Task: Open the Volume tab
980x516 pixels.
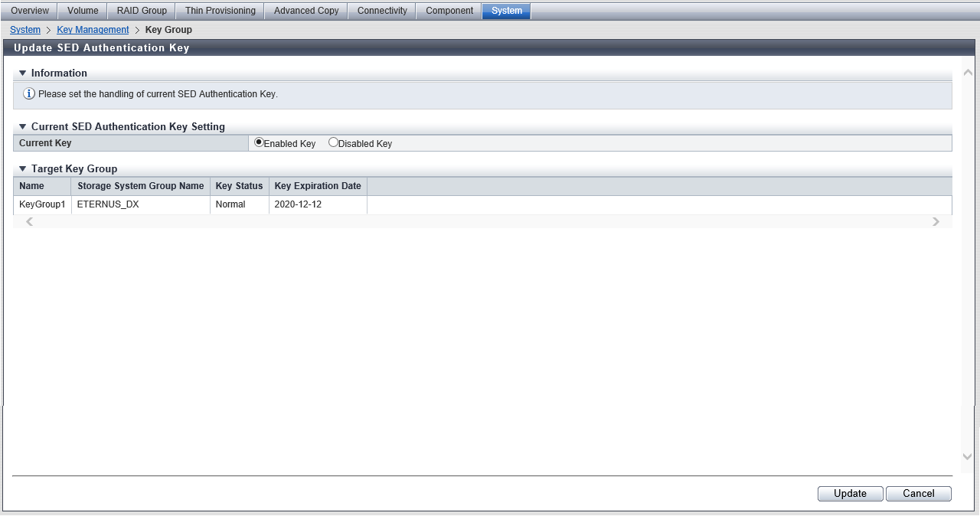Action: pos(83,11)
